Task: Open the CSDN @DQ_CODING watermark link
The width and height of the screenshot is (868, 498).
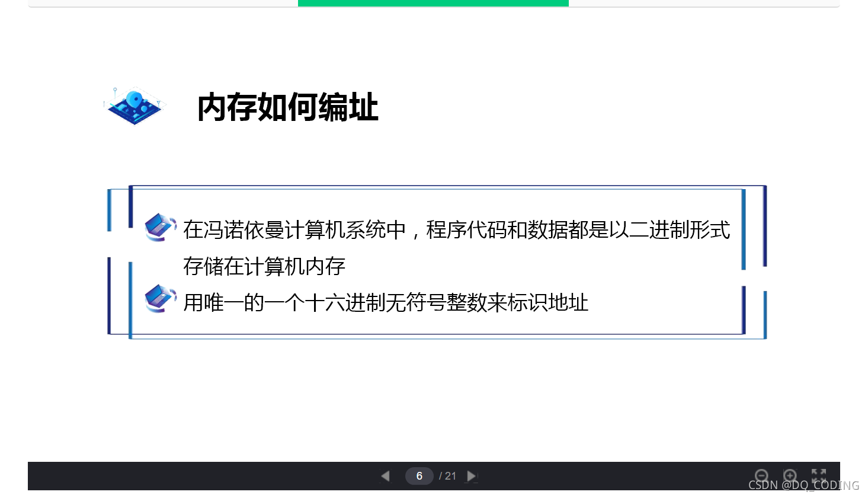Action: point(806,485)
